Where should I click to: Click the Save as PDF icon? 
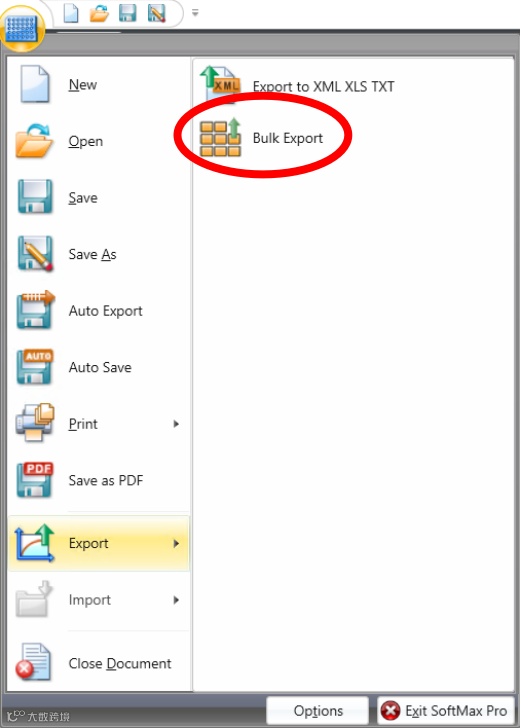point(35,480)
